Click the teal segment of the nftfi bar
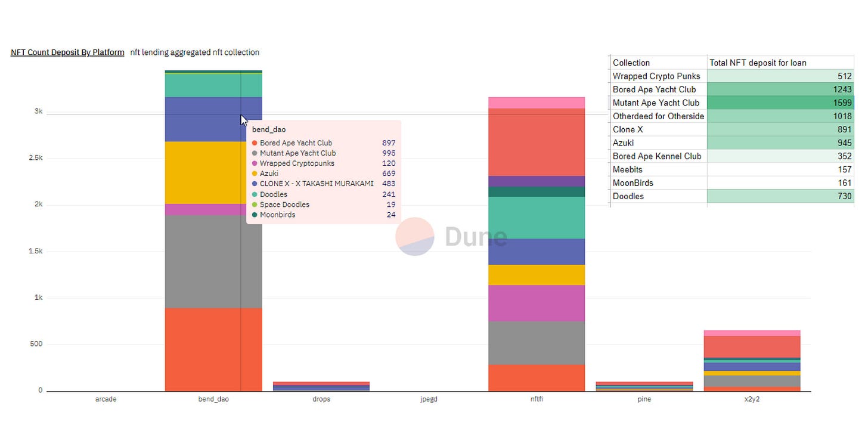Screen dimensions: 868x434 (537, 218)
